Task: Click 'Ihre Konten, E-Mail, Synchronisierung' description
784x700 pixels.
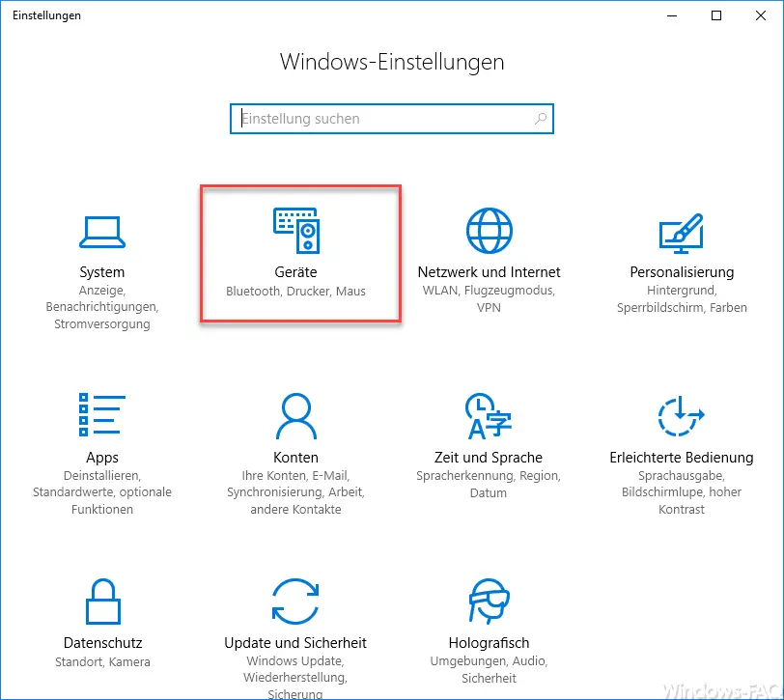Action: click(x=295, y=492)
